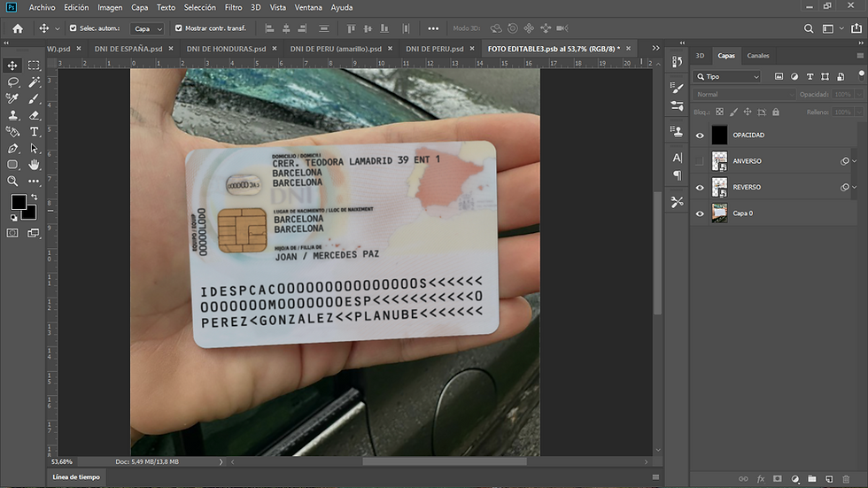
Task: Select the Hand tool
Action: [34, 165]
